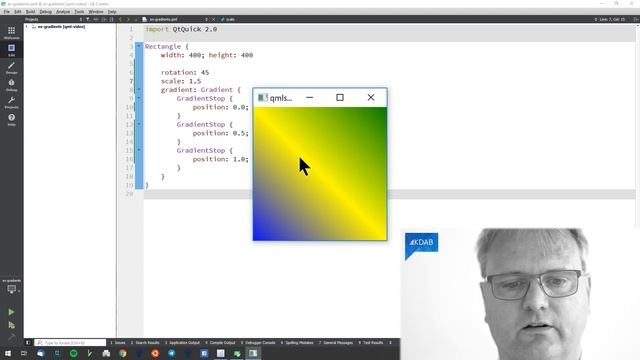Viewport: 640px width, 360px height.
Task: Go back in editor navigation history
Action: [120, 19]
